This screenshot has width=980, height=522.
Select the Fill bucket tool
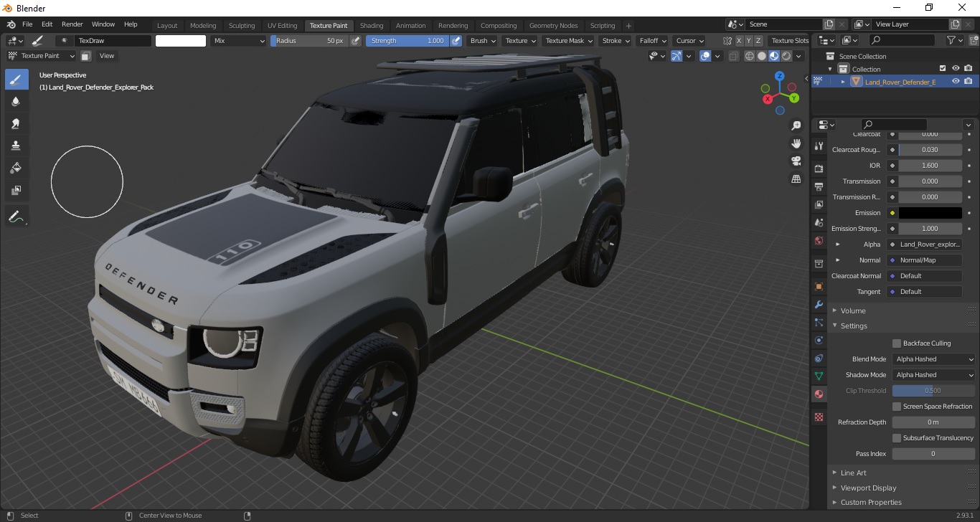coord(17,169)
